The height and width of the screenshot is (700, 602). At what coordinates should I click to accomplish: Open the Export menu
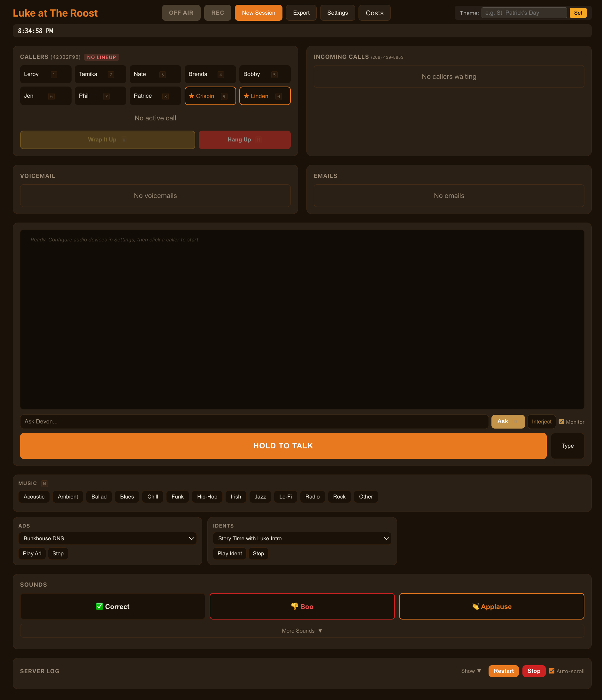(301, 13)
